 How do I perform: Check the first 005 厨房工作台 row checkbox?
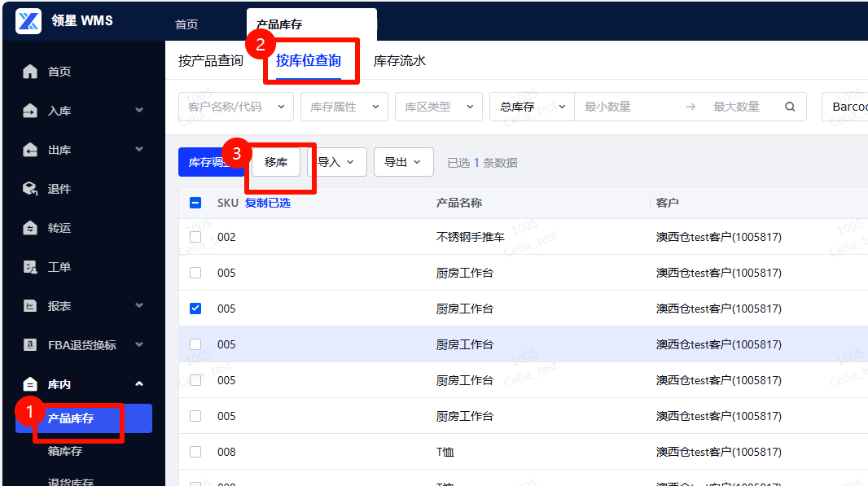point(195,273)
